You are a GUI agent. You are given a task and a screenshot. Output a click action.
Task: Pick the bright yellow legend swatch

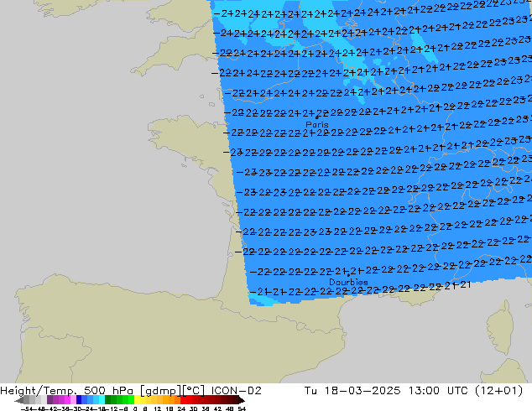tap(137, 400)
